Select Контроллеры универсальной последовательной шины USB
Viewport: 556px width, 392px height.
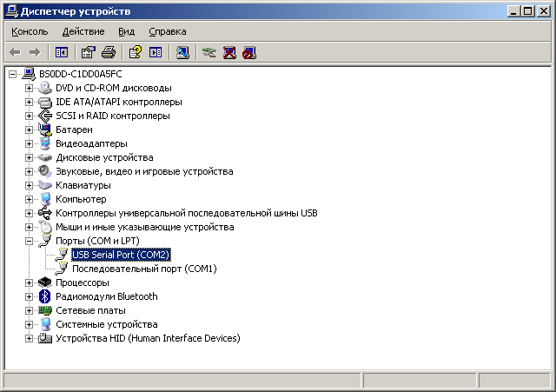pos(186,213)
